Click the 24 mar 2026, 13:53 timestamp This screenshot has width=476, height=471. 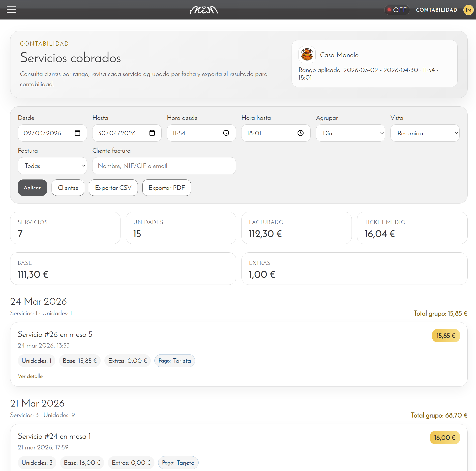[x=44, y=346]
